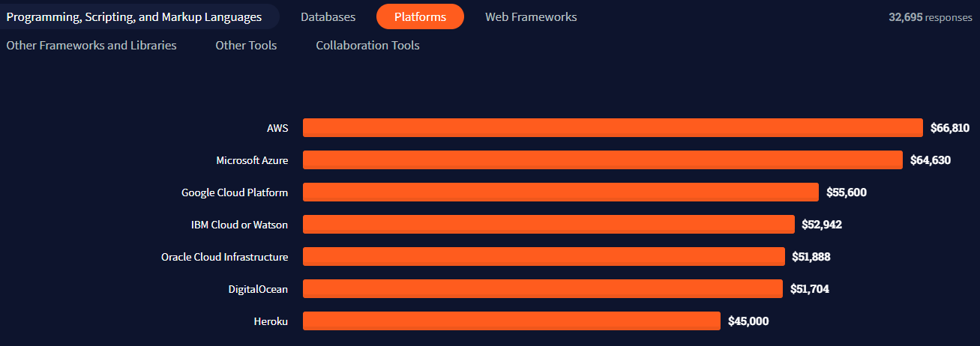Switch to the Databases tab
This screenshot has height=346, width=980.
tap(328, 16)
